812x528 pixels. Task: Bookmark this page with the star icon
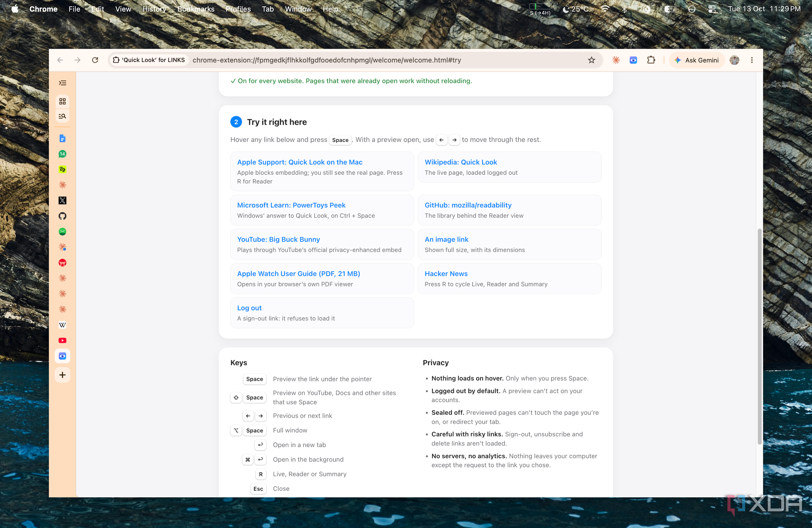[592, 60]
